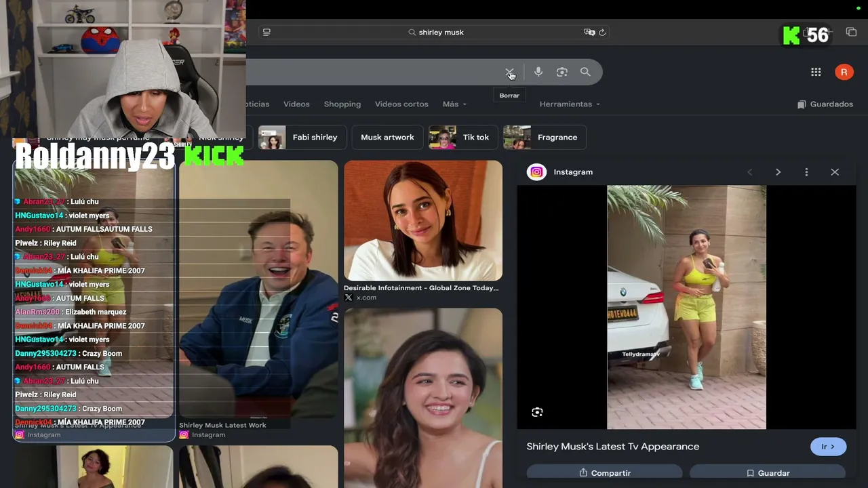
Task: Expand the Más dropdown
Action: click(454, 104)
